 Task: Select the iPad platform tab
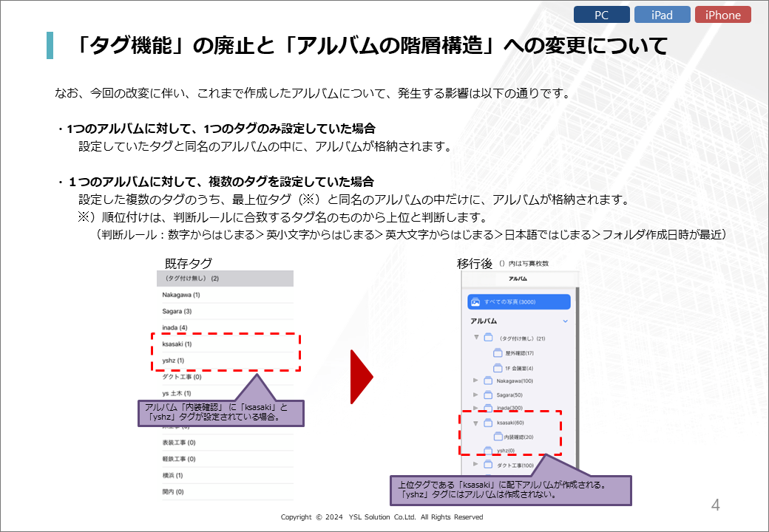point(662,15)
